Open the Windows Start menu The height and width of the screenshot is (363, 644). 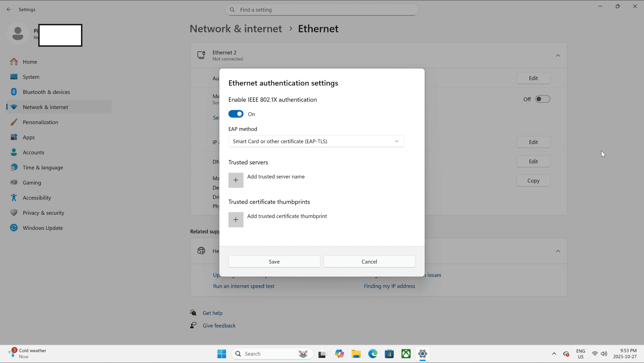[x=222, y=354]
